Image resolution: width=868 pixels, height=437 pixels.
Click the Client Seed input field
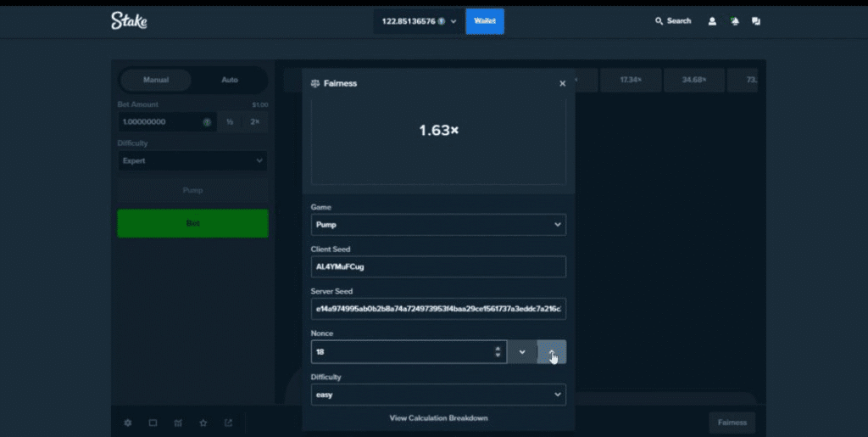pos(438,266)
